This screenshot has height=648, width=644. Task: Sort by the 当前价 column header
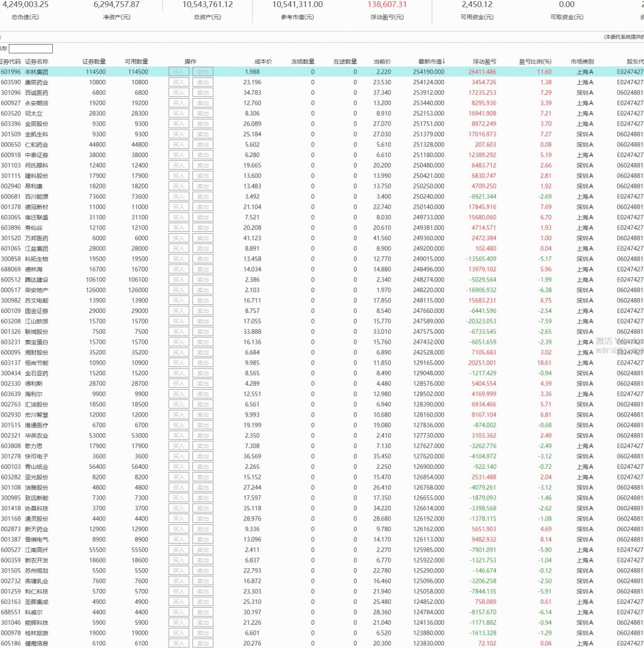point(382,62)
